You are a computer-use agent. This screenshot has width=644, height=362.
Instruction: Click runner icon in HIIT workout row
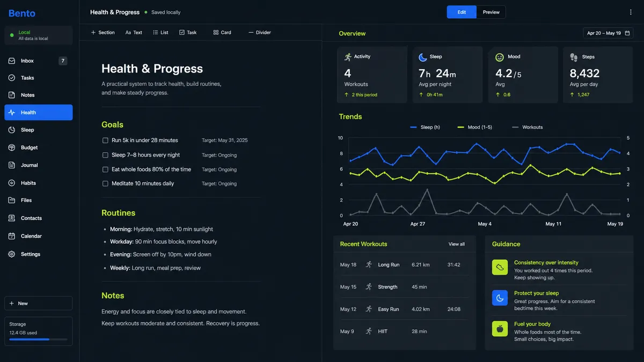click(x=369, y=331)
